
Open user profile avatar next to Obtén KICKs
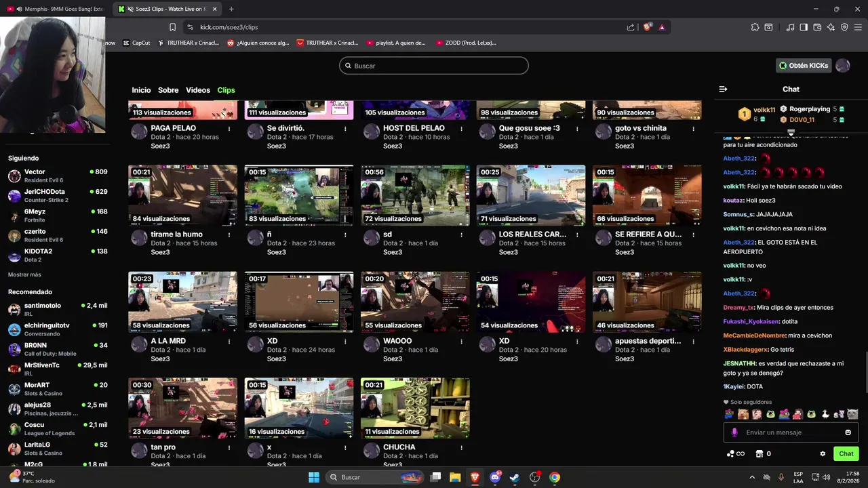pyautogui.click(x=843, y=66)
